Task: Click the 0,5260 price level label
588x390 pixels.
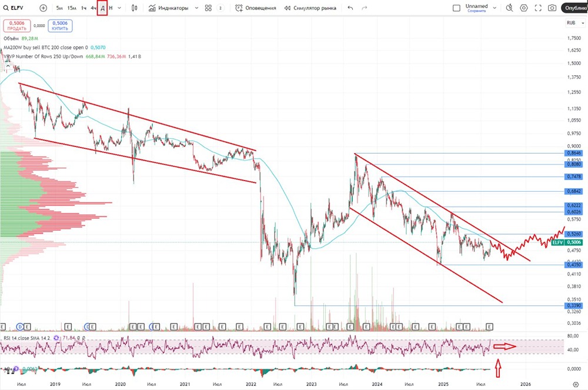Action: [x=574, y=234]
